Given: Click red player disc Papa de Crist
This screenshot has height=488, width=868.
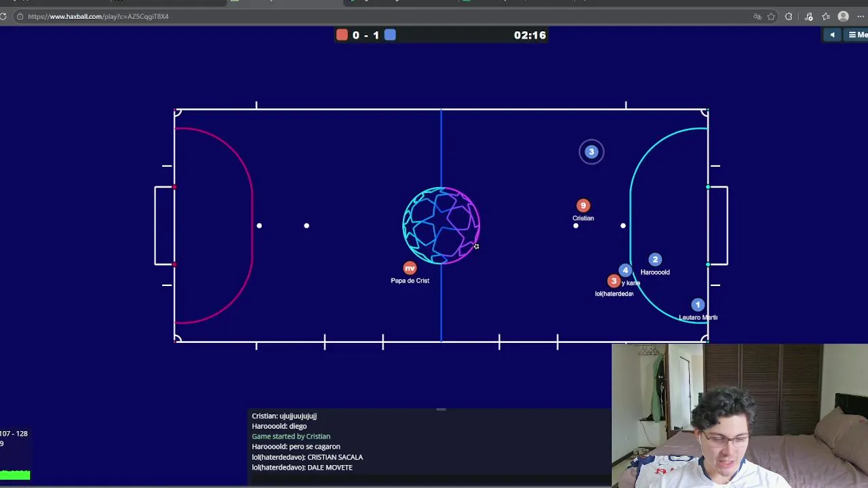Looking at the screenshot, I should (x=410, y=268).
